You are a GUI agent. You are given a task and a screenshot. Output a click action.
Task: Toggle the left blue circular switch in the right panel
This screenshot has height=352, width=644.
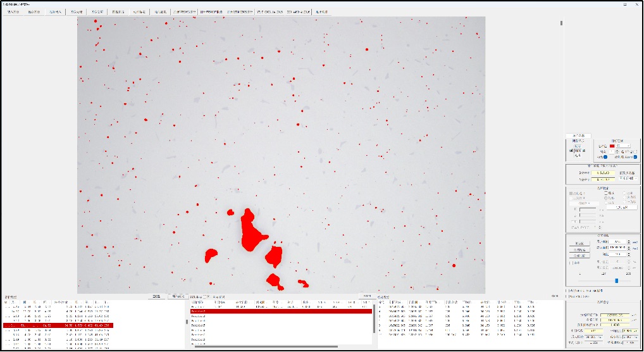(x=605, y=157)
